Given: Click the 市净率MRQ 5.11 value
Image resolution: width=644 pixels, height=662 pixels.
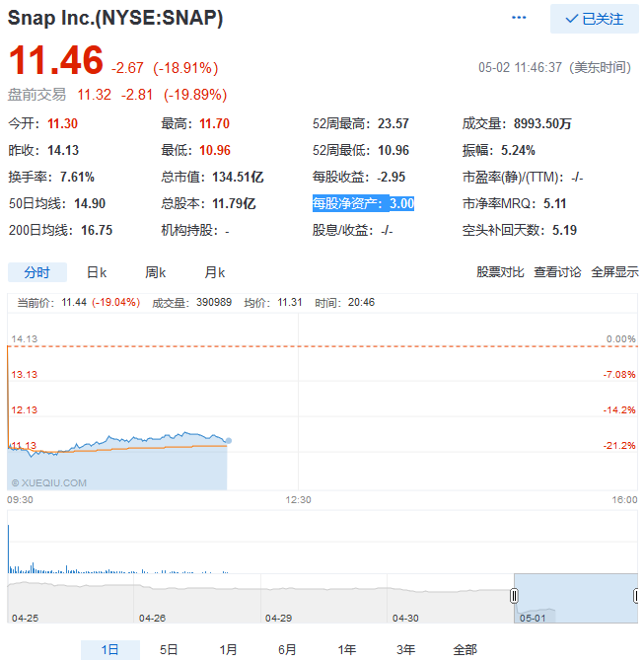Looking at the screenshot, I should tap(554, 203).
